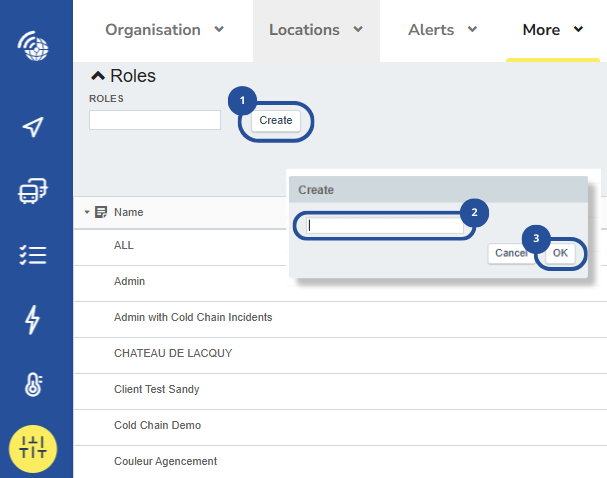Image resolution: width=607 pixels, height=478 pixels.
Task: Cancel the Create dialog
Action: tap(511, 253)
